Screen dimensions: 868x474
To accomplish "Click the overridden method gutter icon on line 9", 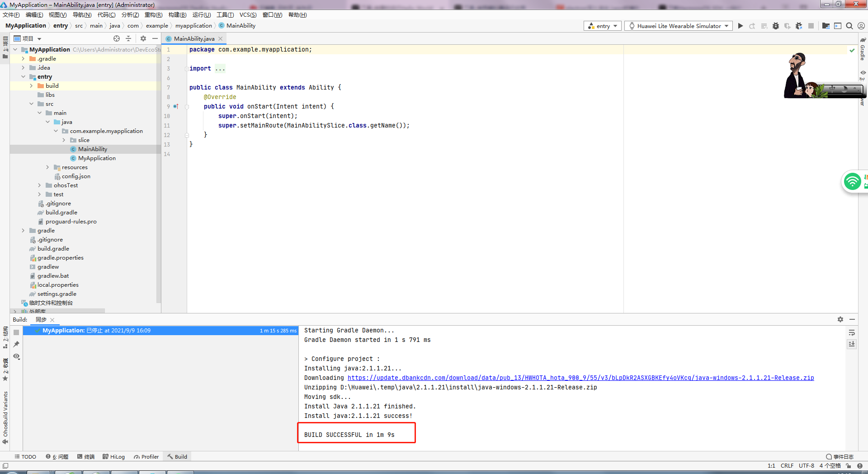I will [x=176, y=106].
